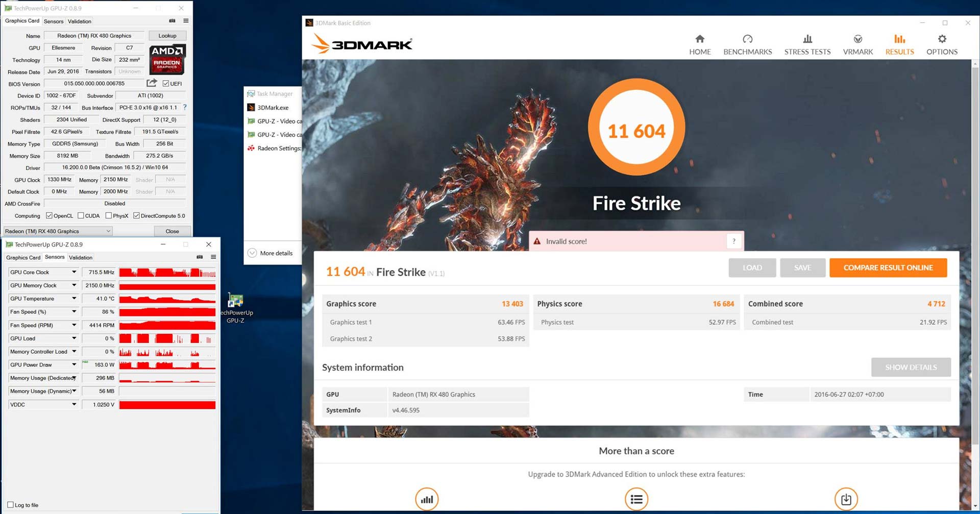
Task: Open the Radeon RX 480 Graphics card selector
Action: click(x=58, y=231)
